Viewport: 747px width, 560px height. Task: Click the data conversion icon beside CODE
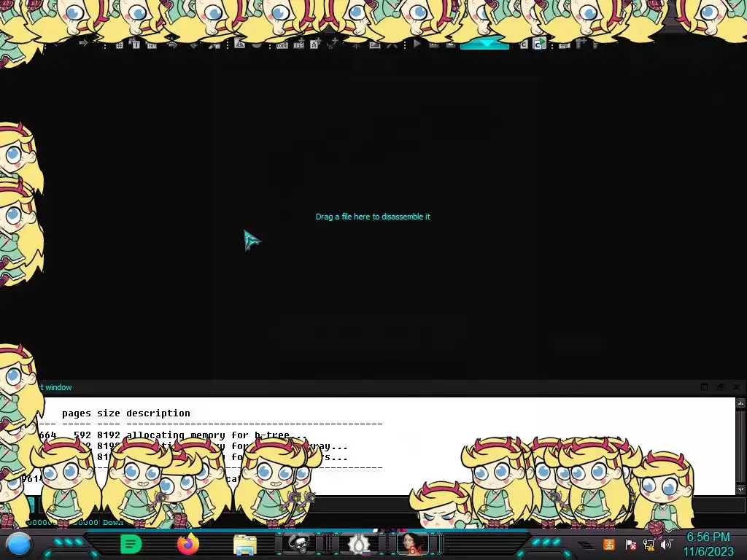tap(298, 45)
